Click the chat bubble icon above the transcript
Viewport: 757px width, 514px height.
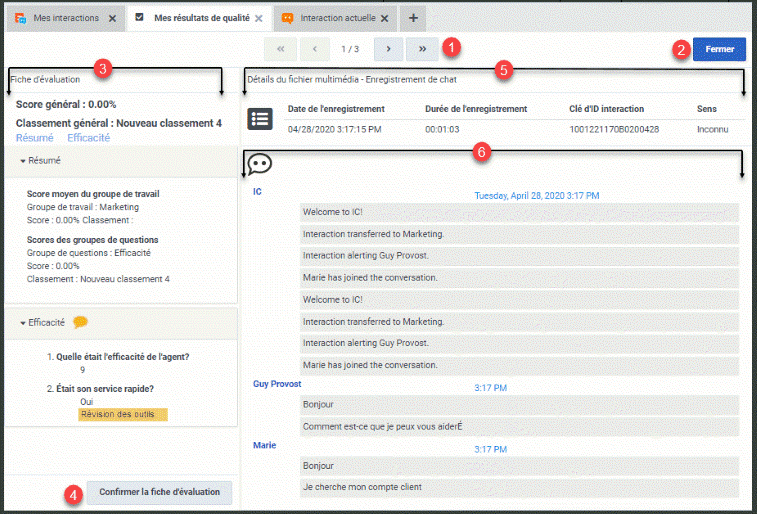259,163
